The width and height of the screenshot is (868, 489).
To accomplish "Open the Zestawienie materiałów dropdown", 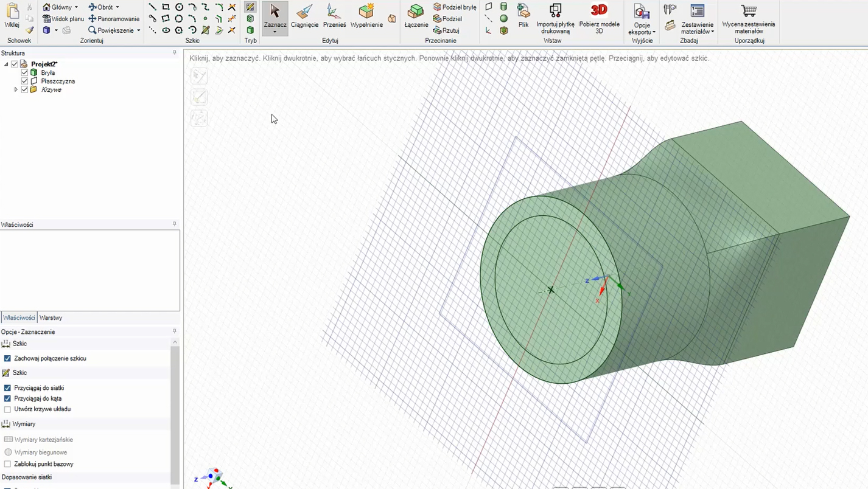I will point(697,28).
